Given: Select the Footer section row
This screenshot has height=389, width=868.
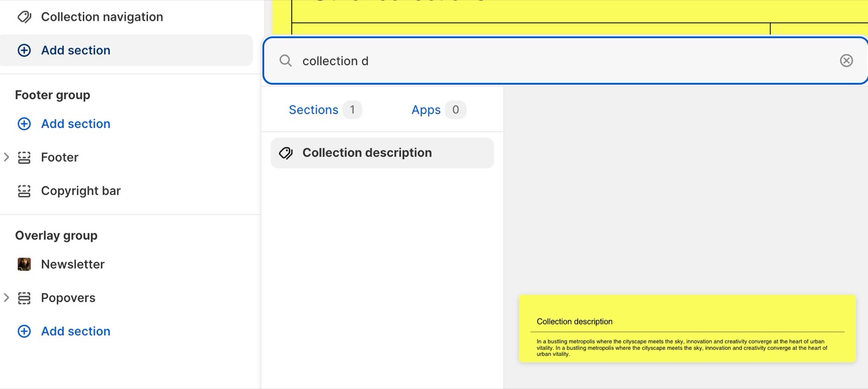Looking at the screenshot, I should pyautogui.click(x=60, y=157).
